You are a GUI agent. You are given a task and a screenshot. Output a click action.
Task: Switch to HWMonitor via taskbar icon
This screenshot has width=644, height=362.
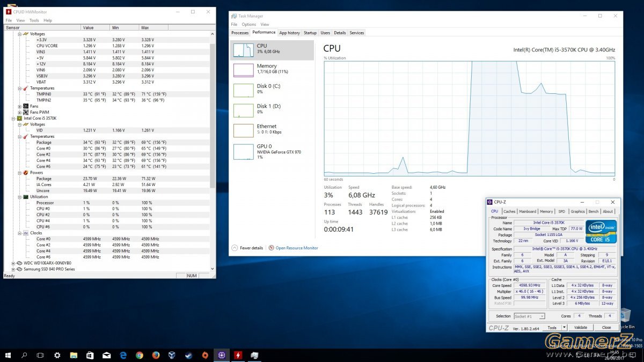tap(238, 355)
